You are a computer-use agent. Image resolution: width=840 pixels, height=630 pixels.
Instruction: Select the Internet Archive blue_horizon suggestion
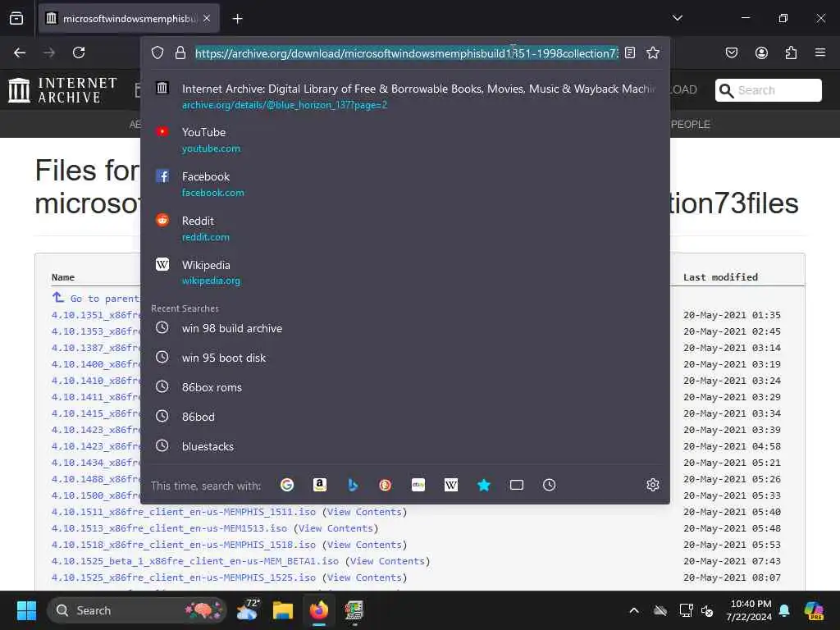click(x=405, y=96)
